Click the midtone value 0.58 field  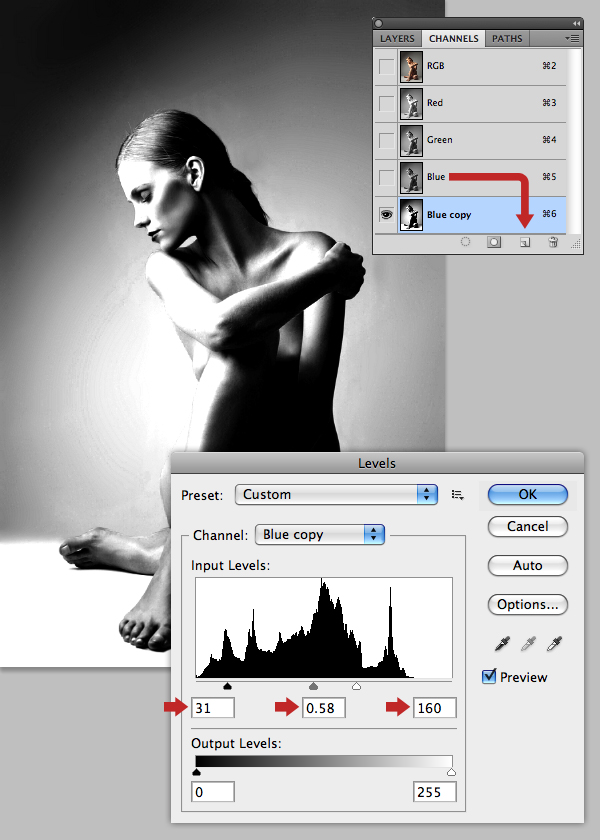tap(324, 708)
